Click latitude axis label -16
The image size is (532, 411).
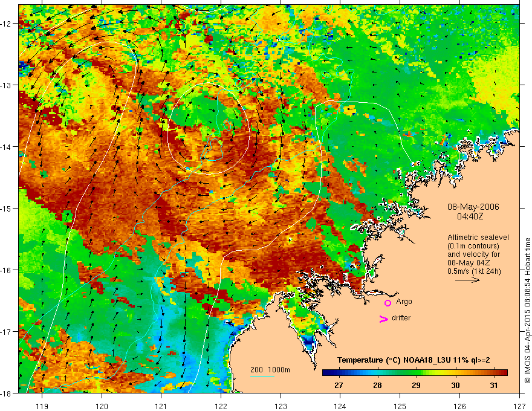[6, 270]
